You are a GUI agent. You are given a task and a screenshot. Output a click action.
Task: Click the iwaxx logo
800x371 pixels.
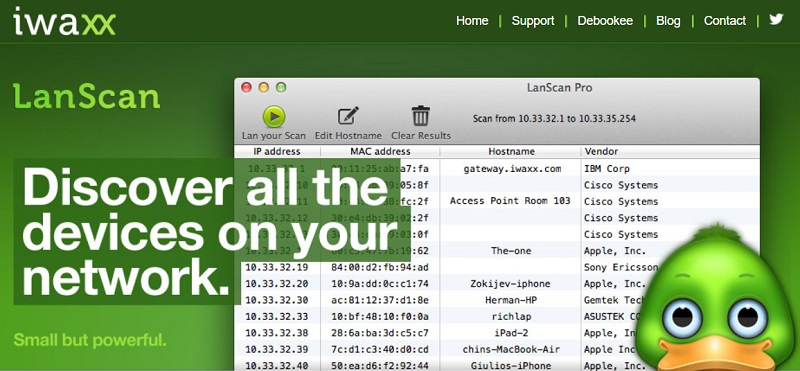click(x=65, y=21)
